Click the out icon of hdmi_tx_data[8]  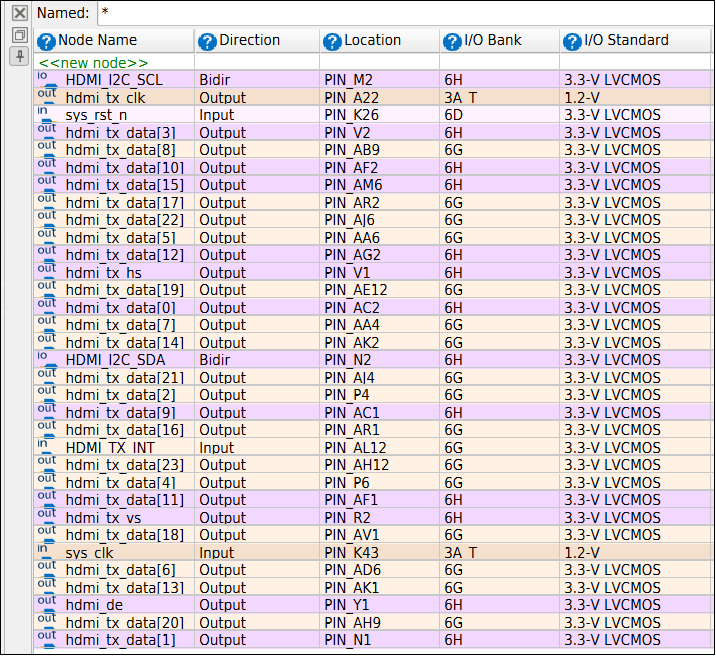point(47,149)
